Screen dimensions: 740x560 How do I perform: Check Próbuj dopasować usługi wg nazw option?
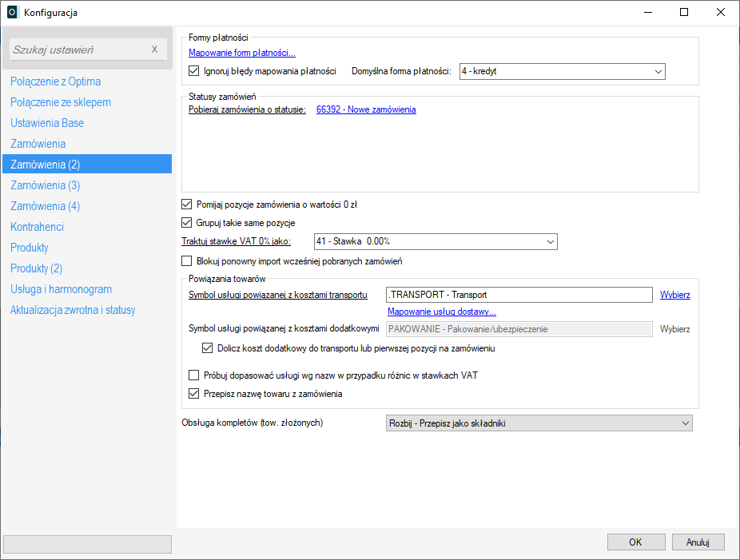tap(194, 375)
